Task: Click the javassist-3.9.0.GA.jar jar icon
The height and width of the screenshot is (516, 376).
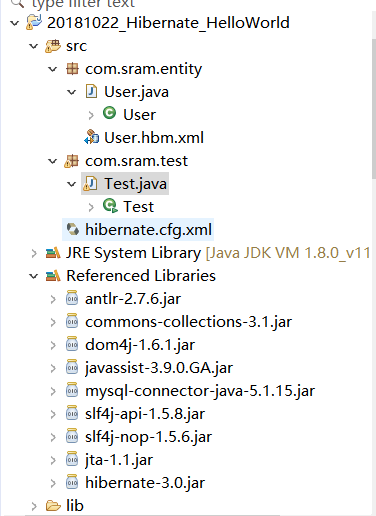Action: (72, 367)
